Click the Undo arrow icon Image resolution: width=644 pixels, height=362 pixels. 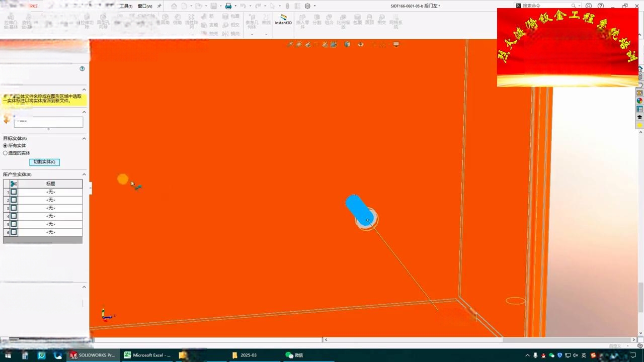click(243, 6)
